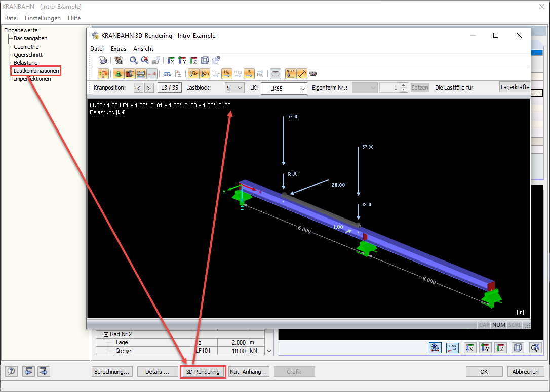Click the render settings icon next to print

119,60
